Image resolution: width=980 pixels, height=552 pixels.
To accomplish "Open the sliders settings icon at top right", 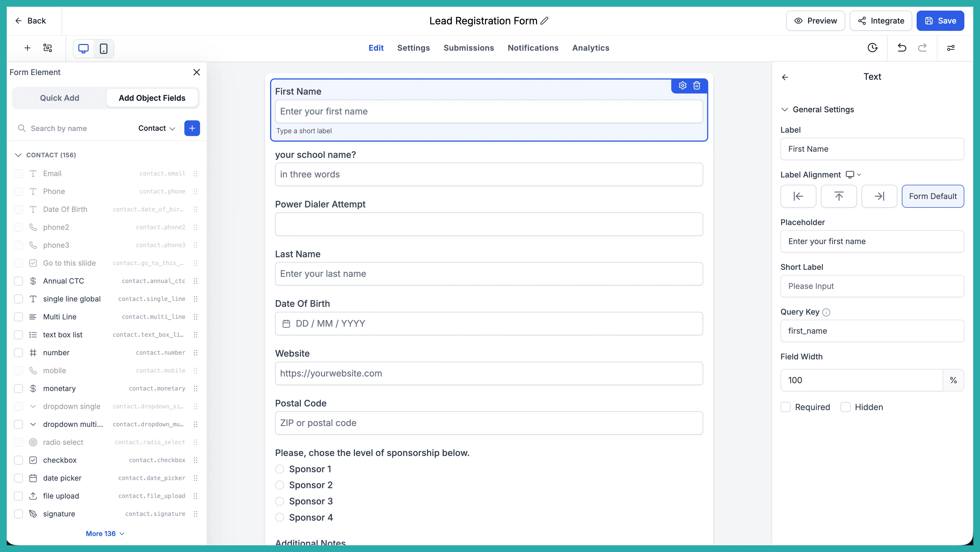I will [951, 48].
